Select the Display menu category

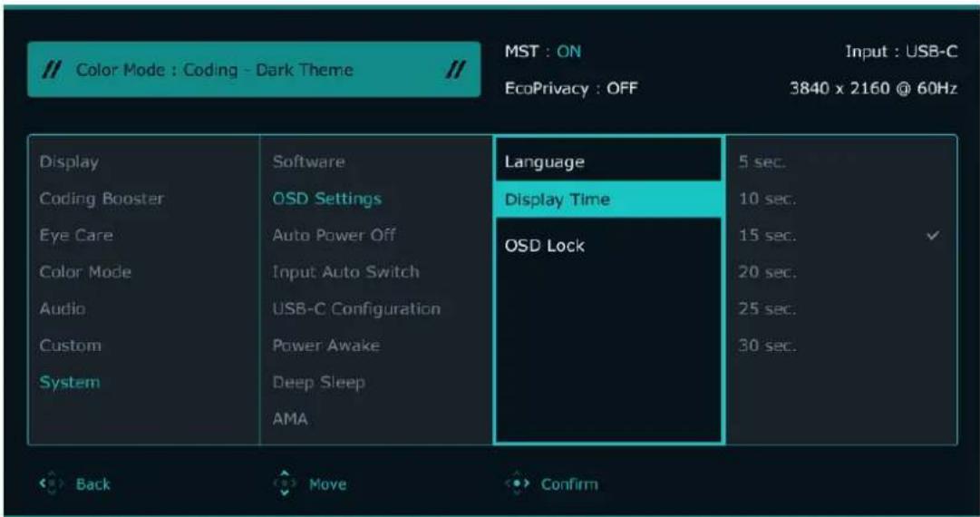[x=69, y=162]
